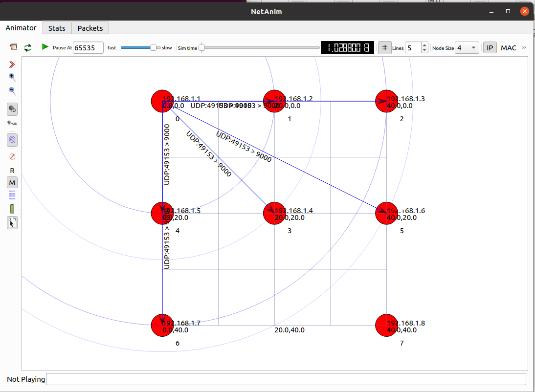Toggle node ID display button

point(12,109)
